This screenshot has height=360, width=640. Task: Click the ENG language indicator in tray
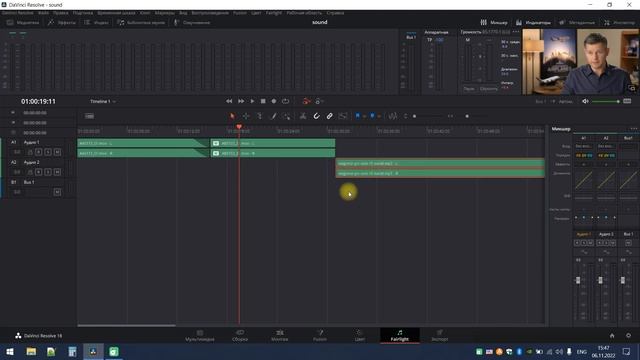pos(582,352)
